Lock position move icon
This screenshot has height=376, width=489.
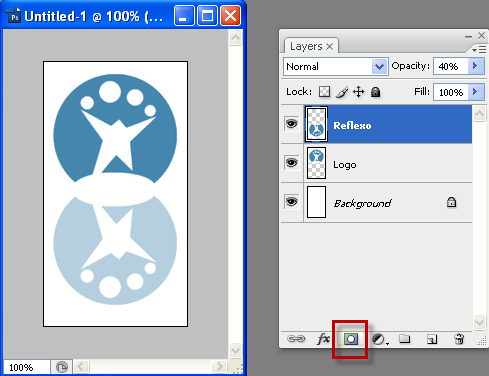tap(359, 92)
